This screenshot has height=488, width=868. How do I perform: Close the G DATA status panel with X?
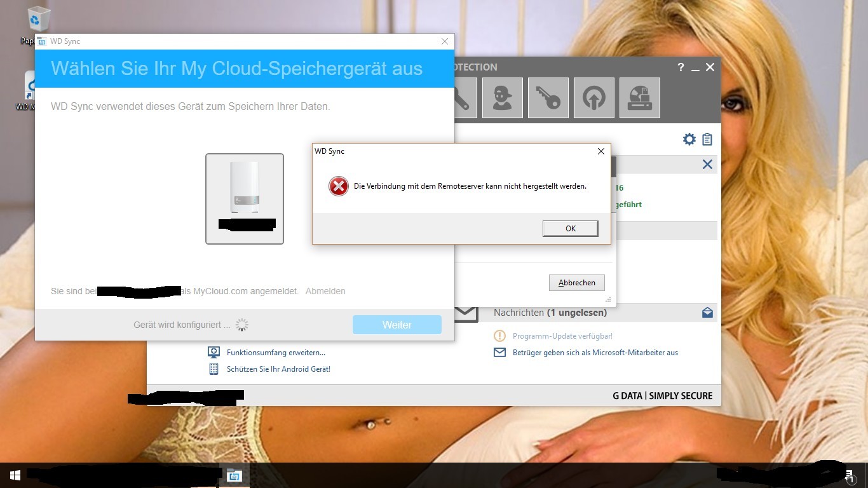tap(707, 165)
